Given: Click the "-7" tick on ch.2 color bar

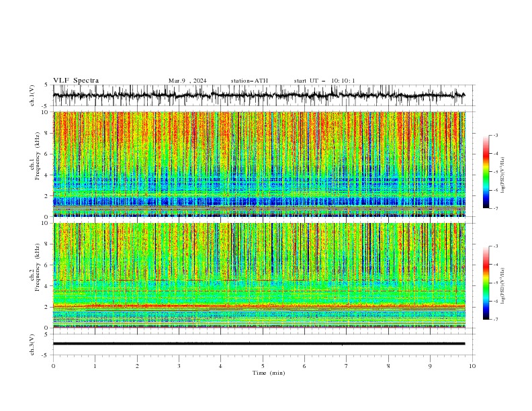Looking at the screenshot, I should (x=496, y=320).
